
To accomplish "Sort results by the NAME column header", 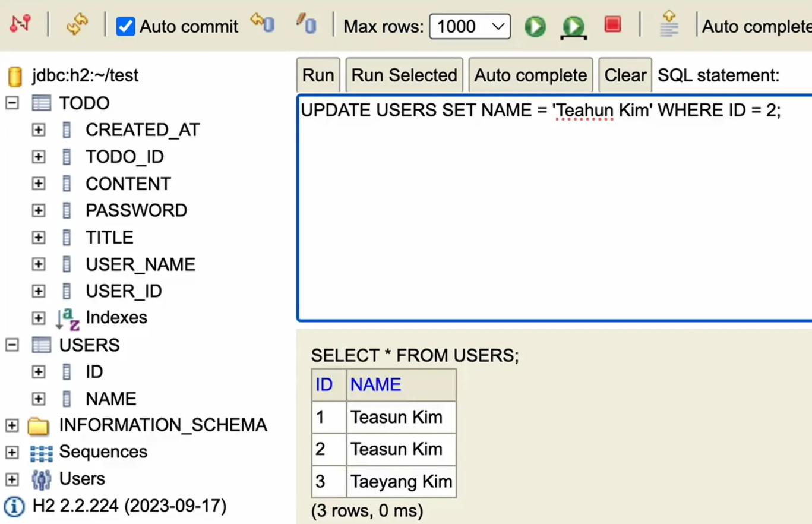I will (x=375, y=384).
